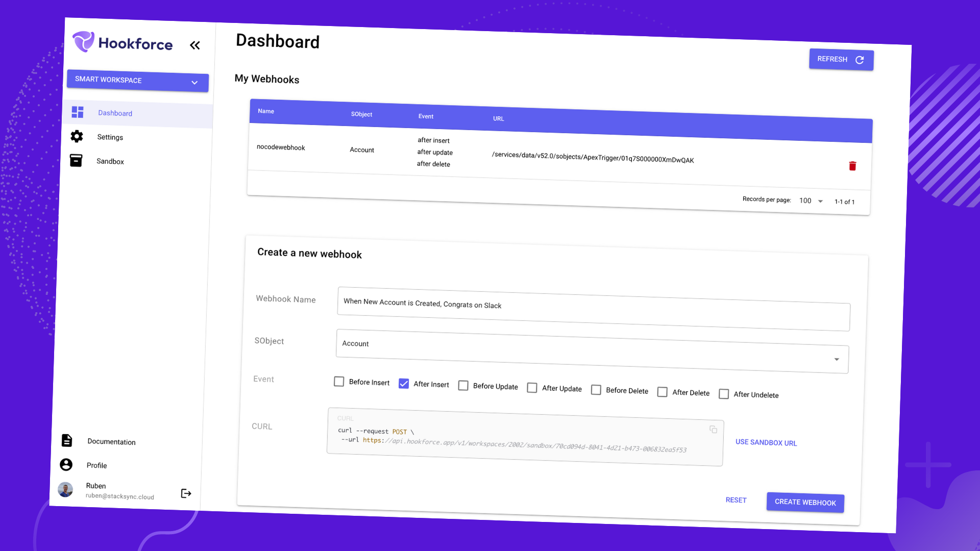Tick the After Update checkbox
Image resolution: width=980 pixels, height=551 pixels.
point(532,387)
